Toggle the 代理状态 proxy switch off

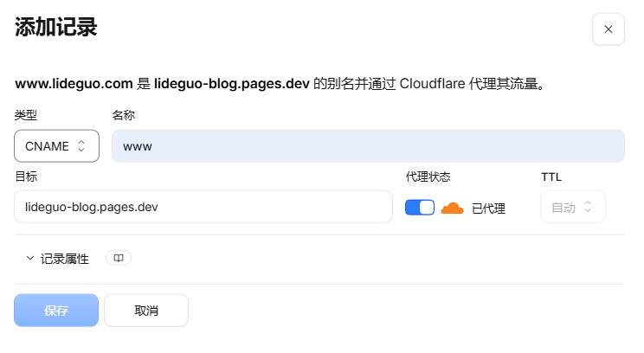419,208
